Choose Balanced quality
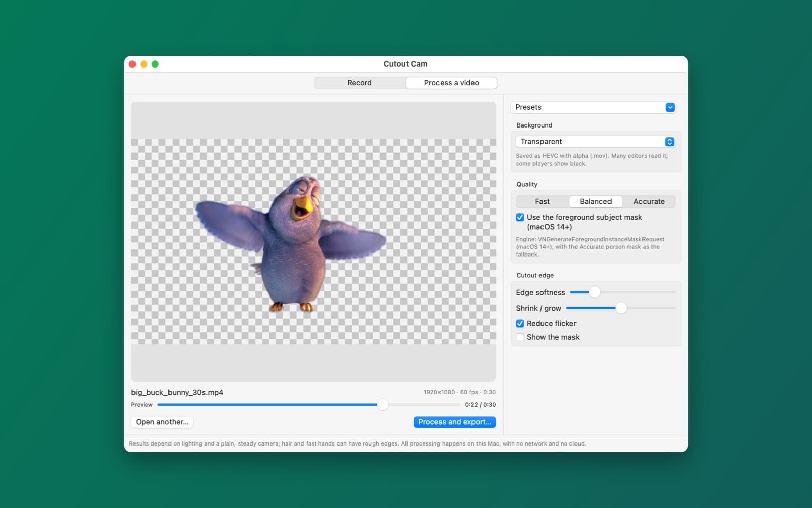The width and height of the screenshot is (812, 508). (x=595, y=202)
